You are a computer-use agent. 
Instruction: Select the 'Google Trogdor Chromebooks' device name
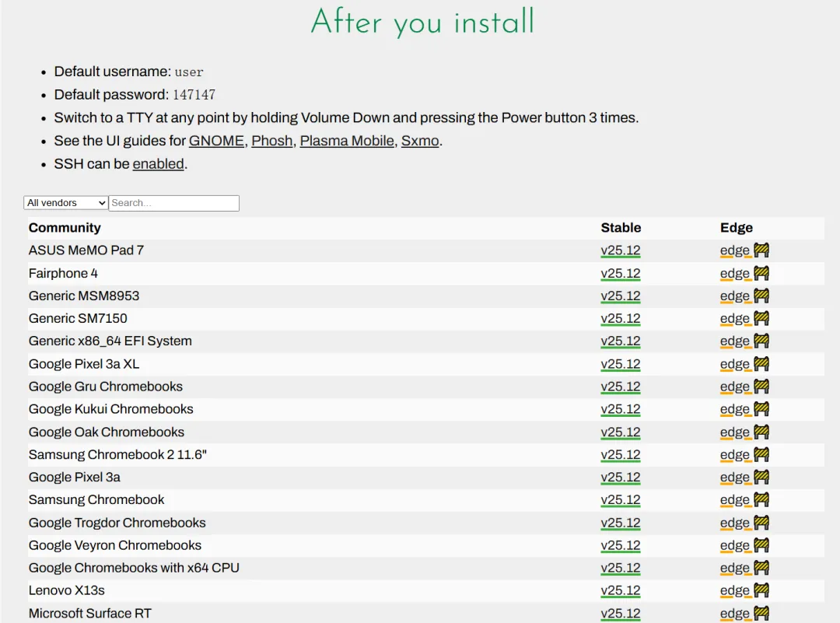coord(117,523)
